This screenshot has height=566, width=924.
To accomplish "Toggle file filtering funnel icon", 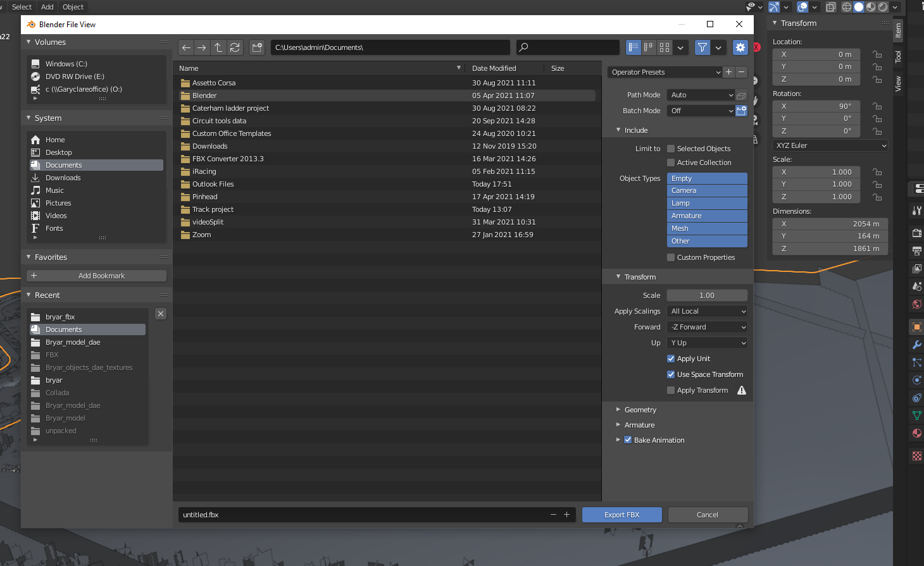I will coord(702,47).
